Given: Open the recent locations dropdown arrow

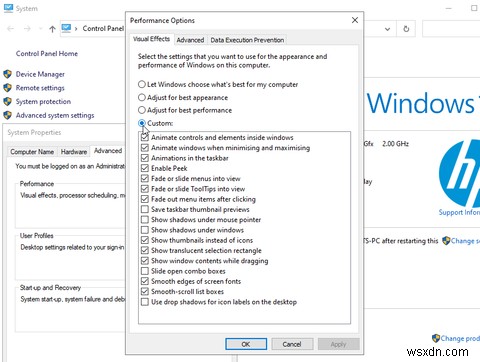Looking at the screenshot, I should click(x=40, y=29).
